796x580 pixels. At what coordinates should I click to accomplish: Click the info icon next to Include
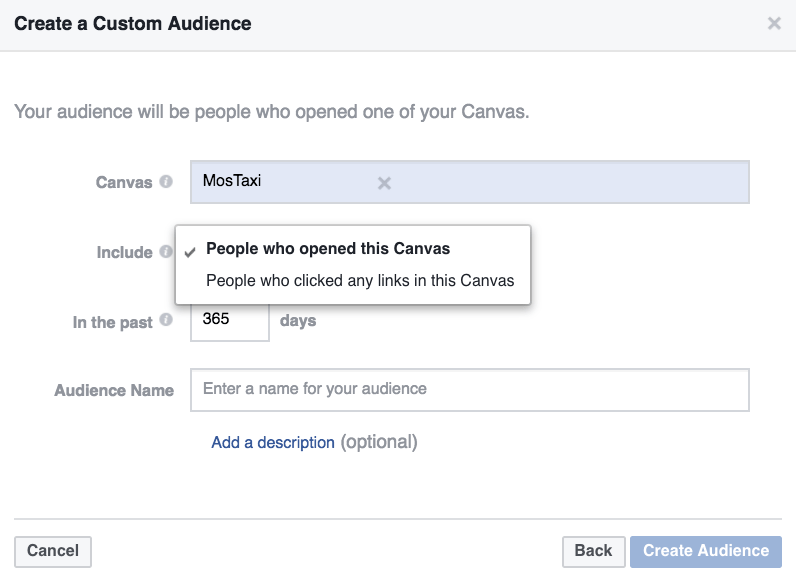(x=166, y=251)
